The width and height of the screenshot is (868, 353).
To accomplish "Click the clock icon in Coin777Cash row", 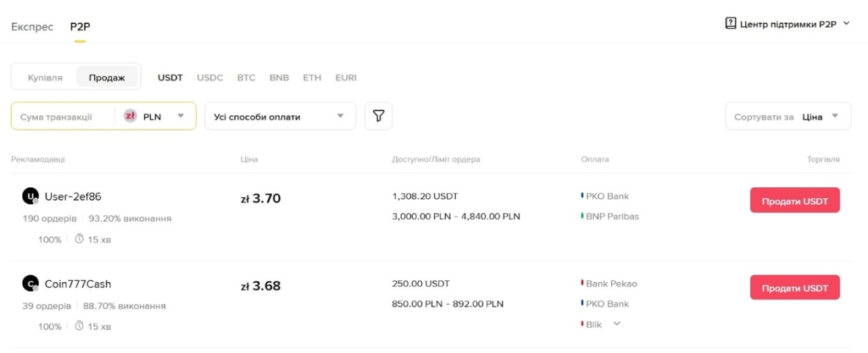I will coord(80,326).
